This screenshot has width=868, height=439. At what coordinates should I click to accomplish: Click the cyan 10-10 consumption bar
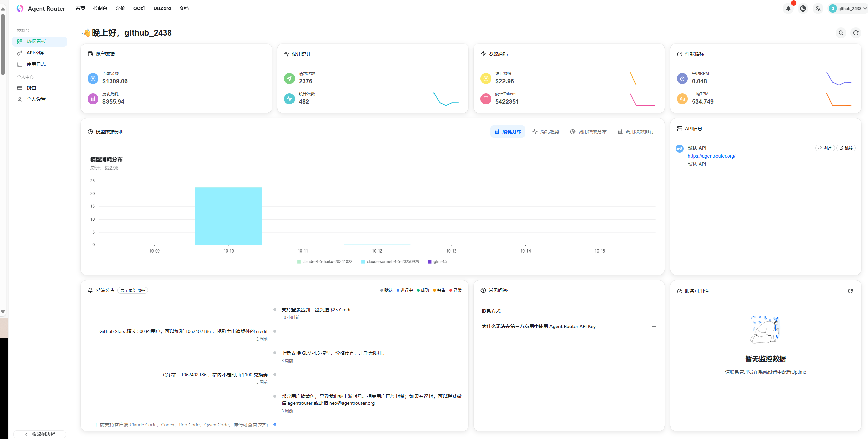tap(228, 216)
